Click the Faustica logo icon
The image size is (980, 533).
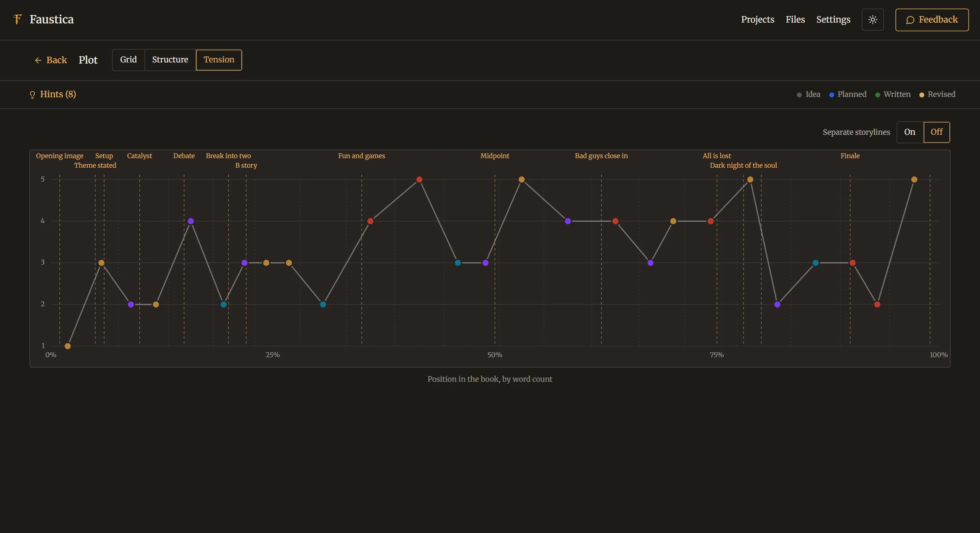18,19
